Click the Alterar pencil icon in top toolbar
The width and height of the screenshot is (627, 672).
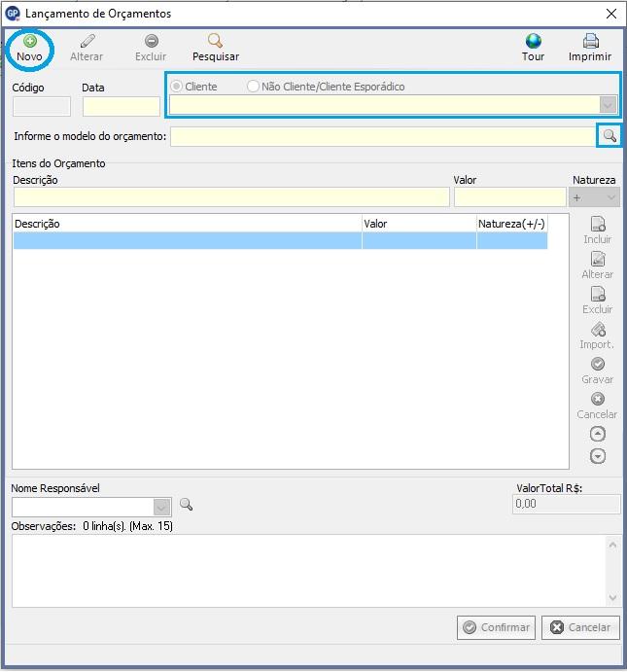click(x=87, y=41)
